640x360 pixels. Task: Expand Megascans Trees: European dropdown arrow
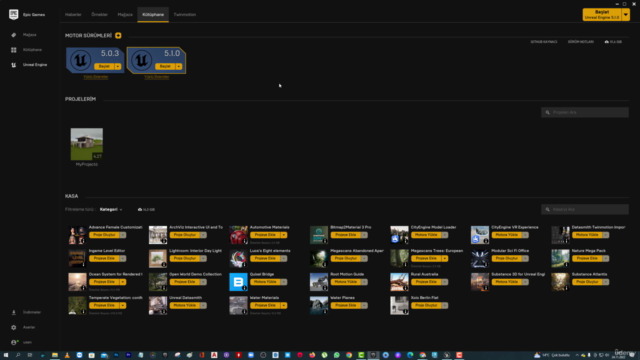tap(444, 258)
